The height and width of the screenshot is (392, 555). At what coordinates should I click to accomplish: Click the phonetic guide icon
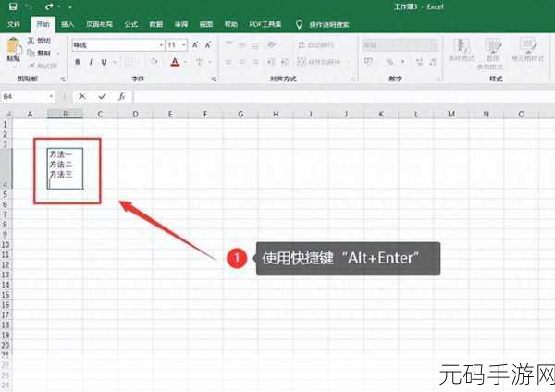pyautogui.click(x=199, y=62)
